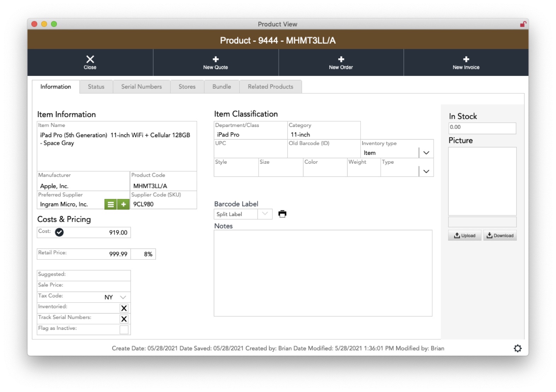Add a supplier with green plus icon

(x=123, y=204)
